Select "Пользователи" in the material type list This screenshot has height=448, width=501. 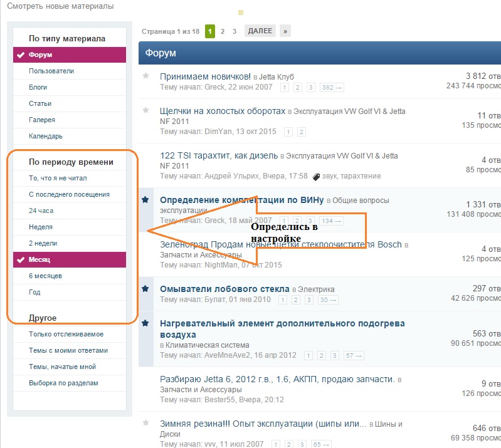click(x=51, y=71)
